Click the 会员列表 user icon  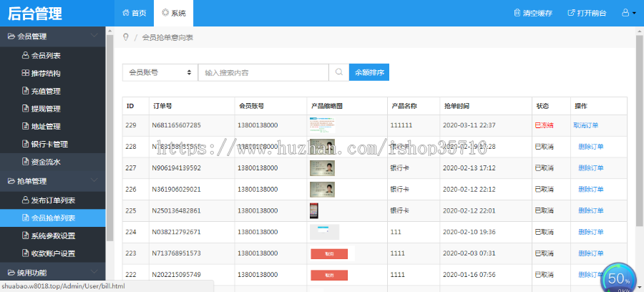pyautogui.click(x=25, y=55)
